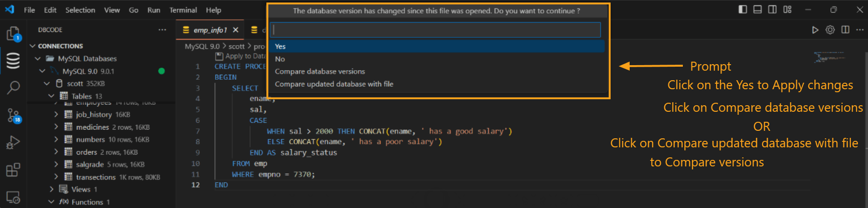Click the green connection status dot
The image size is (868, 208).
(162, 71)
